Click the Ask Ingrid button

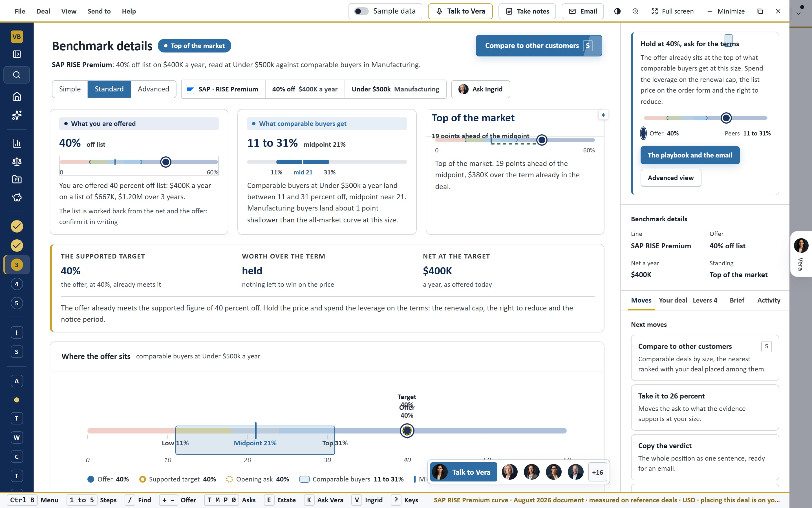[480, 89]
